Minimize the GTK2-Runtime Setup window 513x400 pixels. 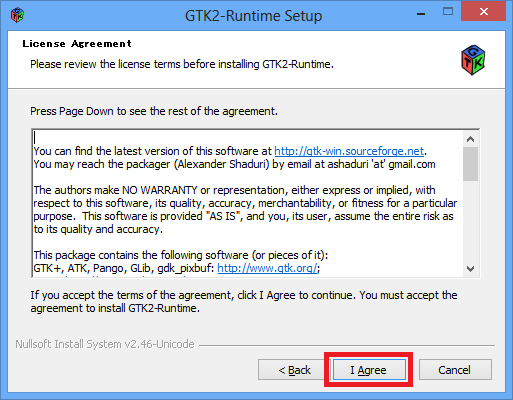coord(421,13)
